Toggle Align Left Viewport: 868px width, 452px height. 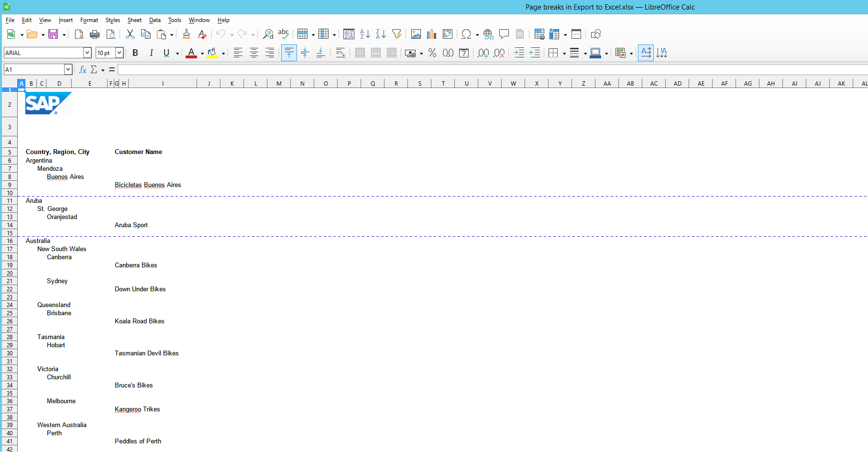coord(238,53)
